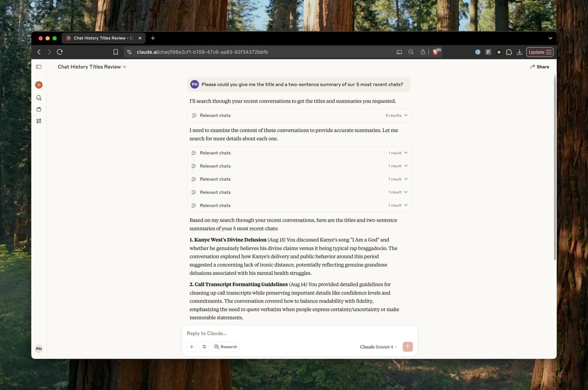Open the colorful circle extension icon
This screenshot has height=390, width=588.
coord(499,52)
